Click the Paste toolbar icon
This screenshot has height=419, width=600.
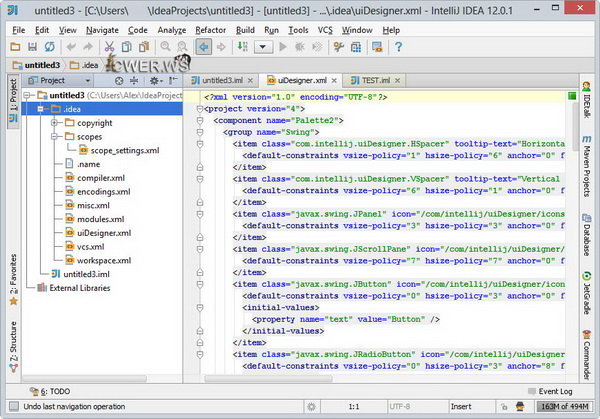[144, 47]
